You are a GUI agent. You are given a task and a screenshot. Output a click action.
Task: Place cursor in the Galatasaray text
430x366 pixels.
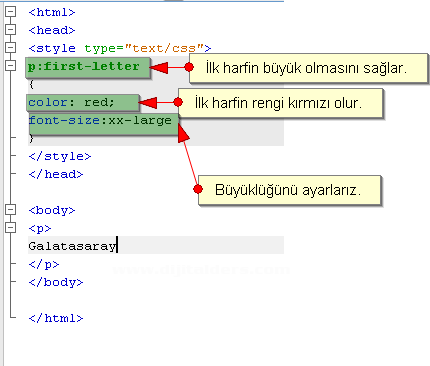[72, 246]
